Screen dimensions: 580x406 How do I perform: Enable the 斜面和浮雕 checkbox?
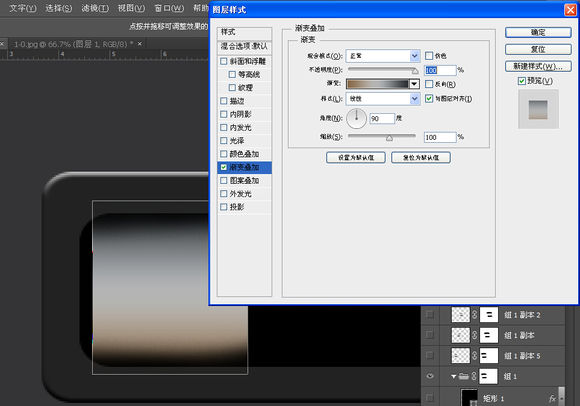point(224,61)
